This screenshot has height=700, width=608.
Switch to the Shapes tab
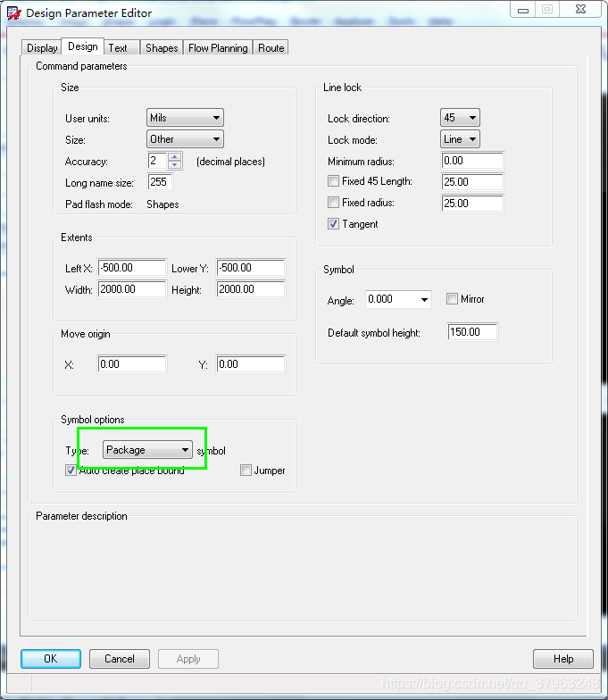click(162, 48)
